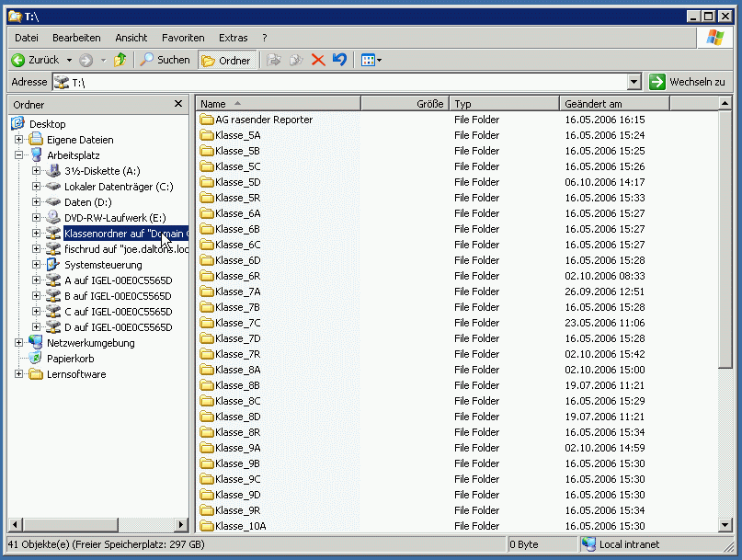Expand the Eigene Dateien tree node
Viewport: 742px width, 560px height.
pos(19,140)
